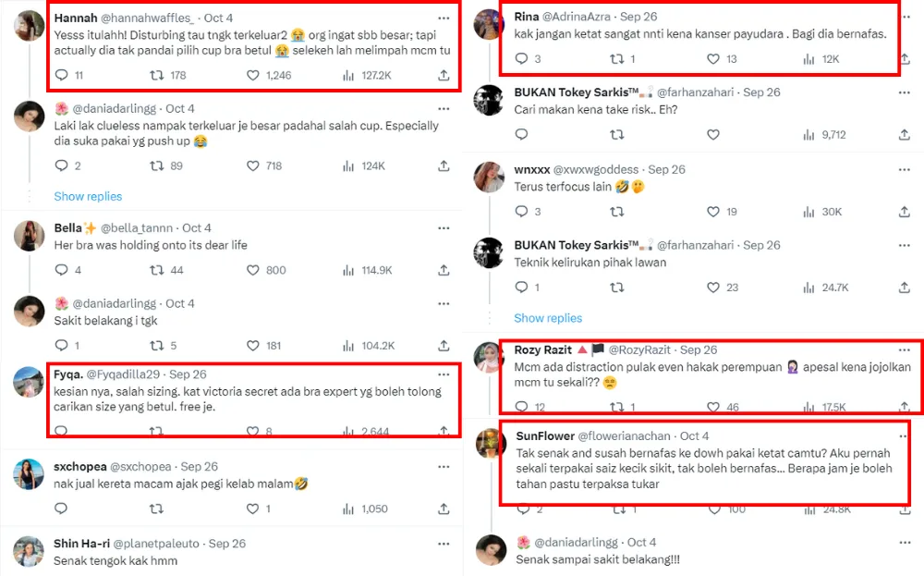The image size is (924, 576).
Task: Open more options menu on Fyqa's tweet
Action: coord(444,374)
